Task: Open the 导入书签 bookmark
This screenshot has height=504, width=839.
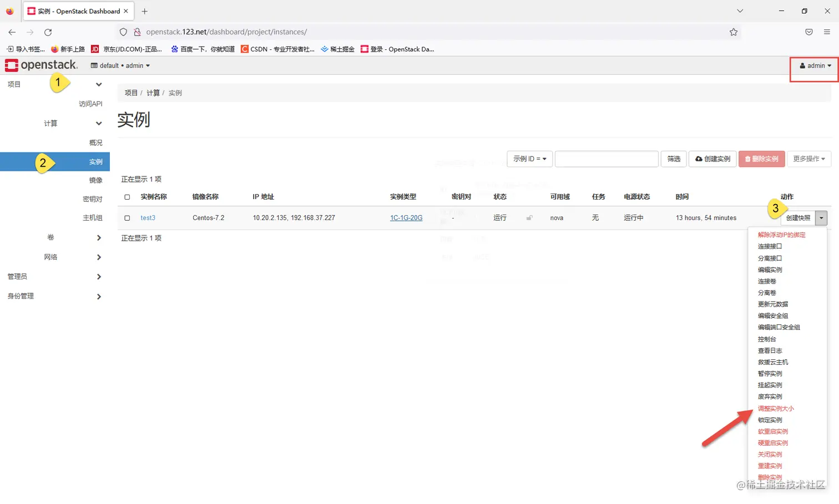Action: pyautogui.click(x=26, y=49)
